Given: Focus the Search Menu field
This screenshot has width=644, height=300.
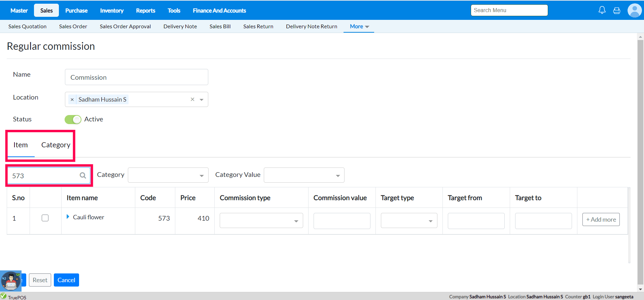Looking at the screenshot, I should click(509, 10).
